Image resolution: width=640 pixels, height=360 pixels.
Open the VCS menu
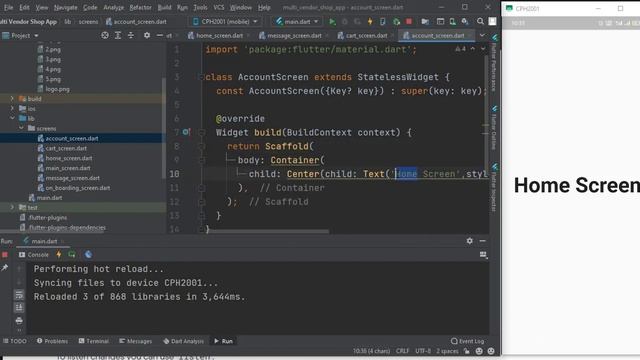click(219, 7)
